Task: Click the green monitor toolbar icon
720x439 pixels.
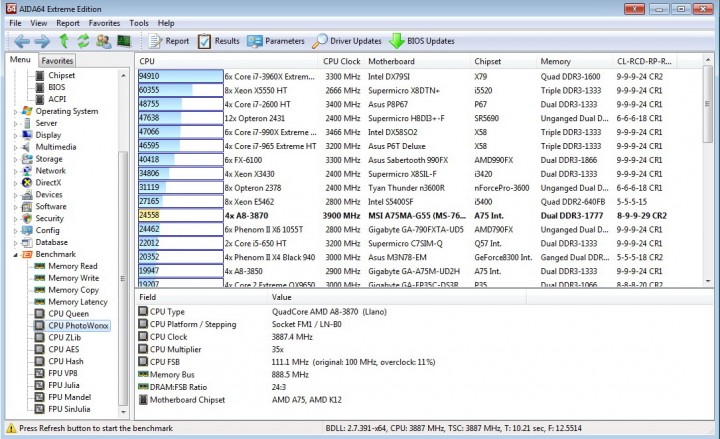Action: tap(124, 41)
